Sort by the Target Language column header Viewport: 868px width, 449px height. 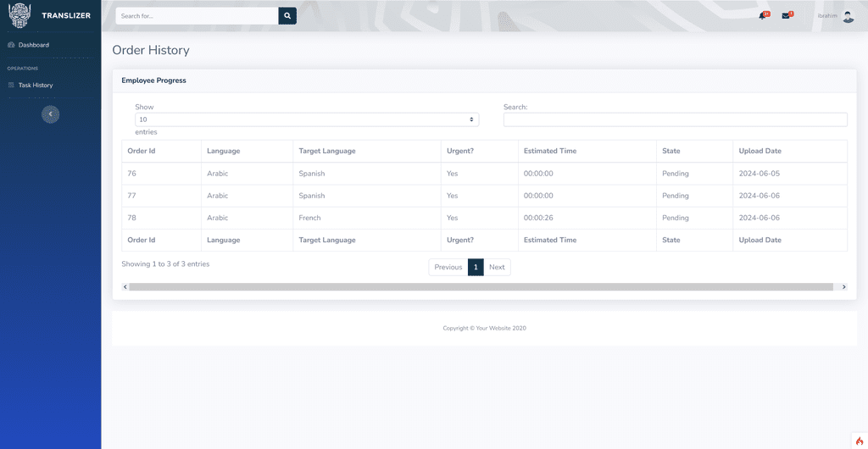pyautogui.click(x=366, y=151)
